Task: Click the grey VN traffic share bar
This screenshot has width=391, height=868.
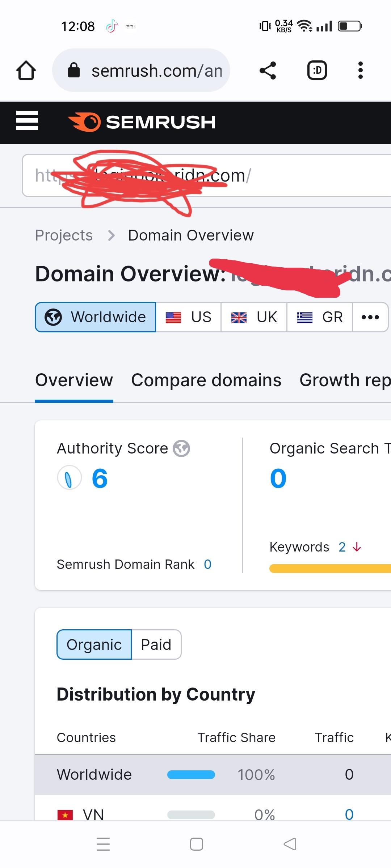Action: coord(191,815)
